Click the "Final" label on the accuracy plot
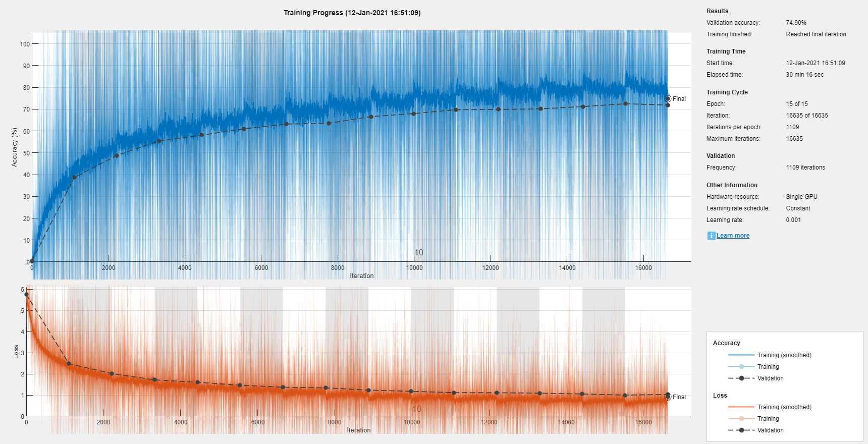This screenshot has width=868, height=444. click(679, 99)
